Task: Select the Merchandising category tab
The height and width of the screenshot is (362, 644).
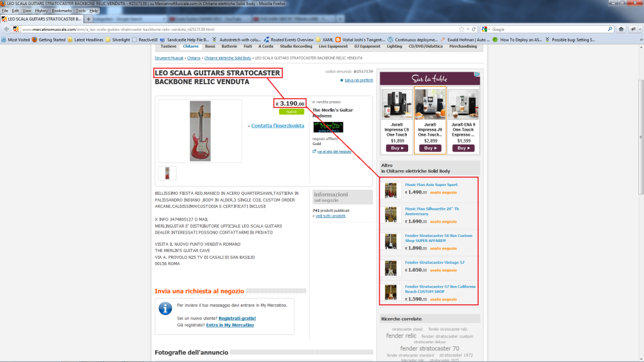Action: point(463,47)
